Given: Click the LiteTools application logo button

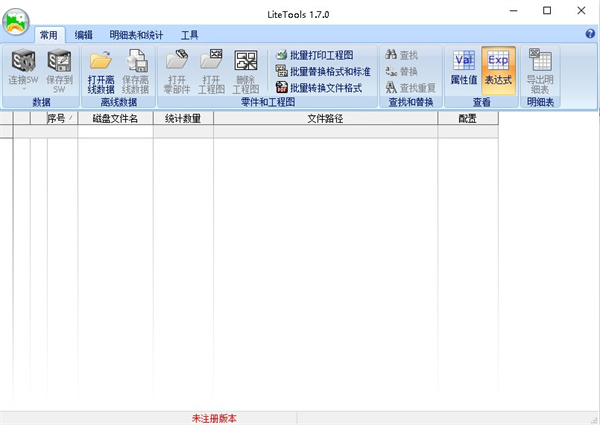Looking at the screenshot, I should [x=16, y=22].
